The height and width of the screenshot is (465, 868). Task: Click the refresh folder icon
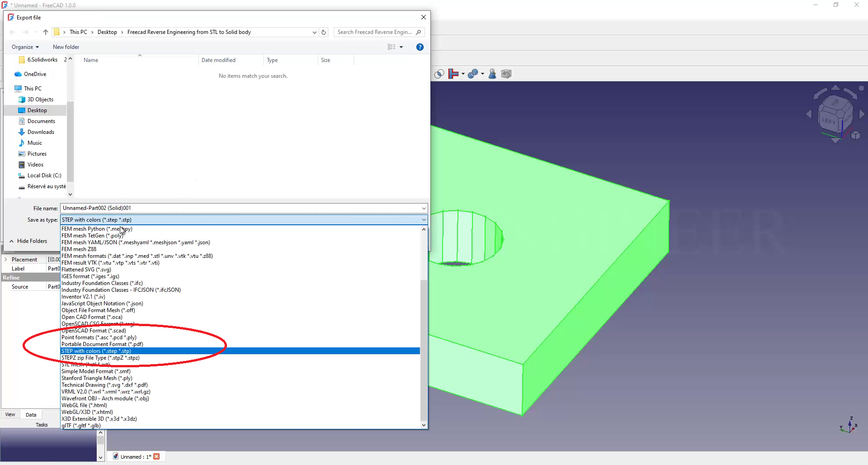324,32
